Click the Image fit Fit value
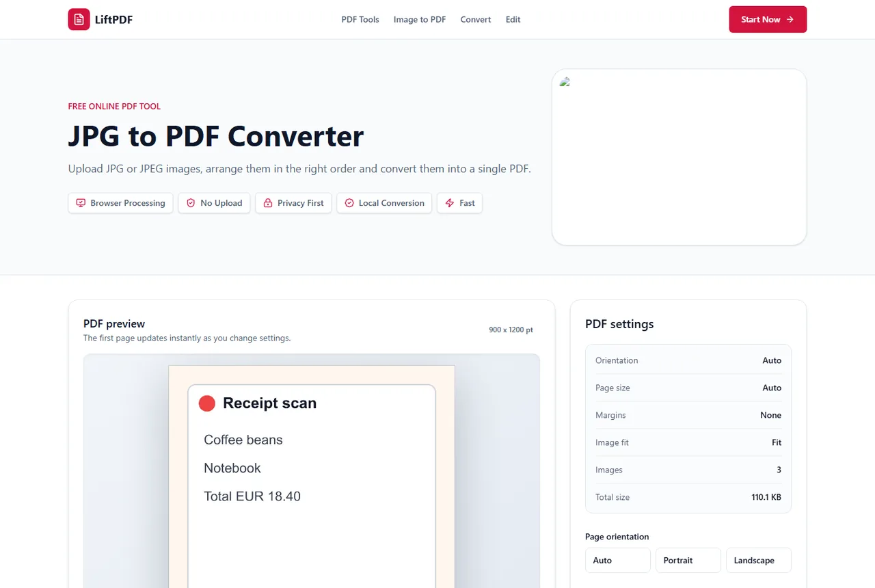Screen dimensions: 875x588 pos(777,442)
